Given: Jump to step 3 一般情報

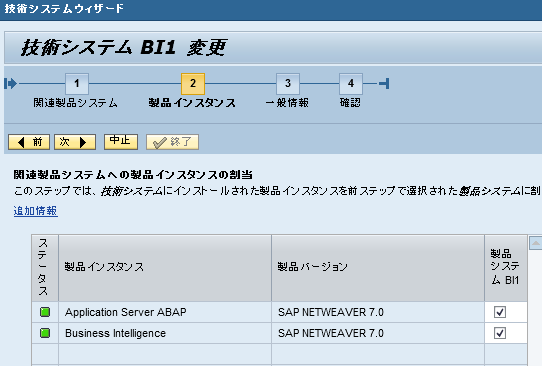Looking at the screenshot, I should [x=288, y=84].
